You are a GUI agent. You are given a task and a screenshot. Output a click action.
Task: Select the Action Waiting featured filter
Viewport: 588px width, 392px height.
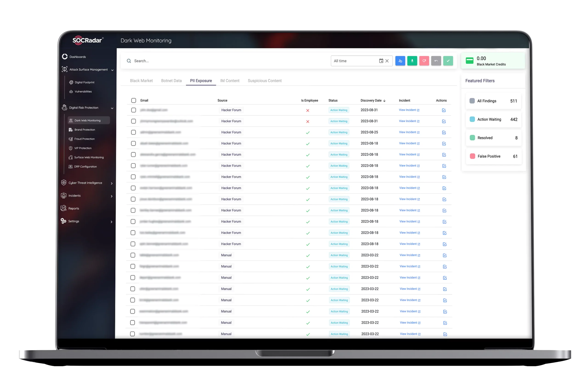click(493, 119)
